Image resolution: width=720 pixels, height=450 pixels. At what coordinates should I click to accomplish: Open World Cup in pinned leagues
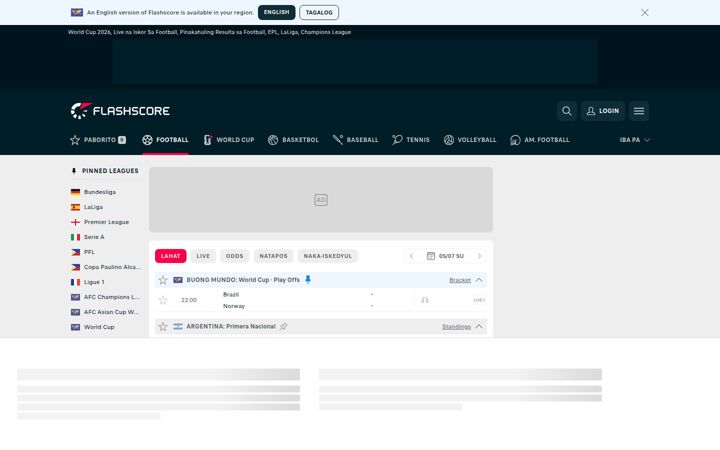tap(99, 327)
